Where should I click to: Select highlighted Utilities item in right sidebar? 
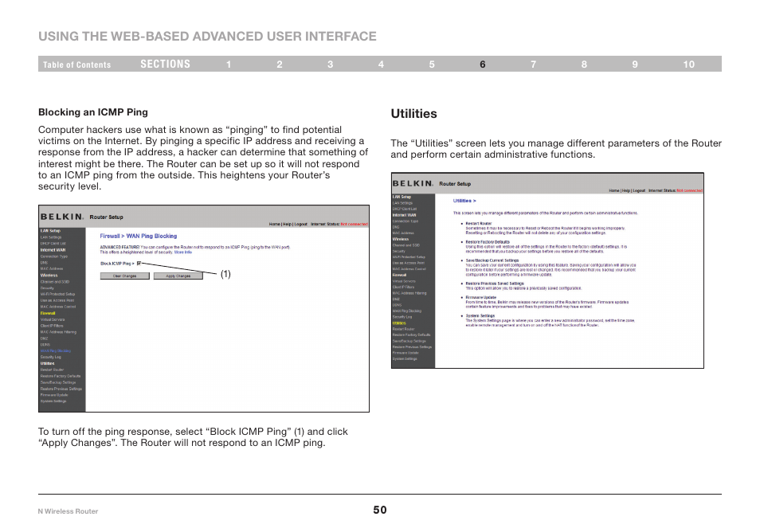pos(399,323)
